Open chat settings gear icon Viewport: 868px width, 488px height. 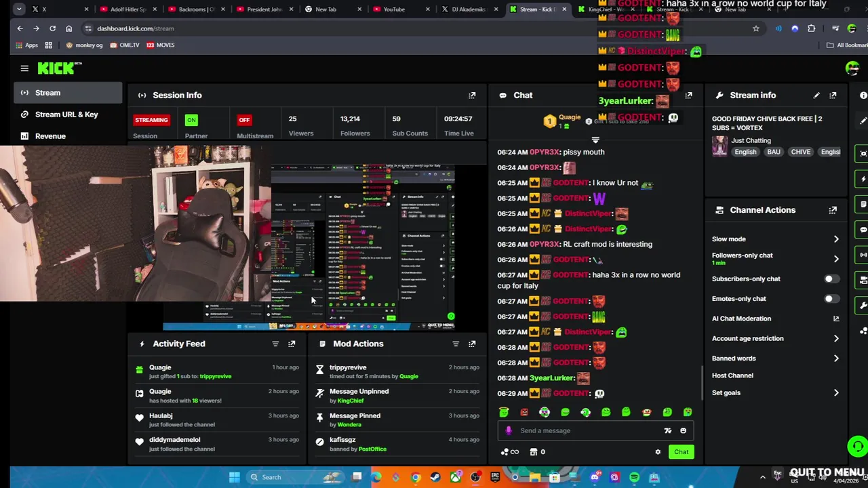click(x=658, y=452)
